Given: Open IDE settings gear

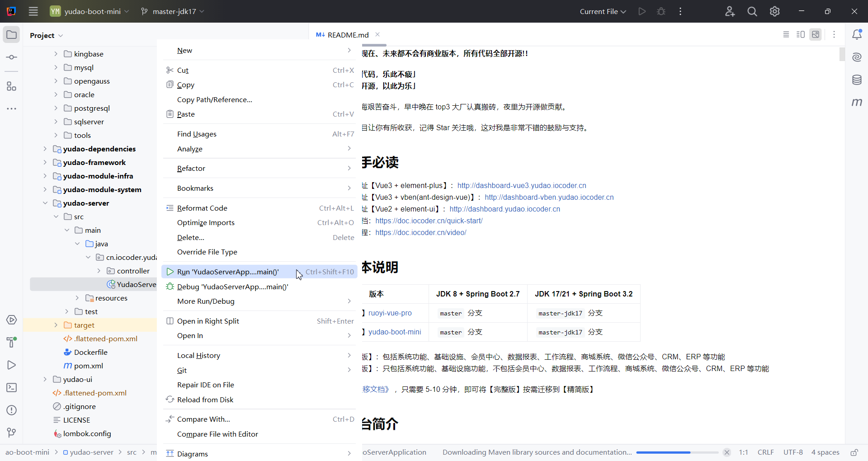Looking at the screenshot, I should click(775, 11).
